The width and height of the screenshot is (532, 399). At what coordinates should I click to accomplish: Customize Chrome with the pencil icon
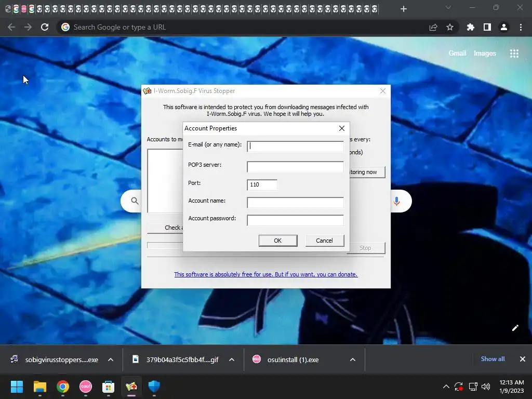click(x=515, y=328)
